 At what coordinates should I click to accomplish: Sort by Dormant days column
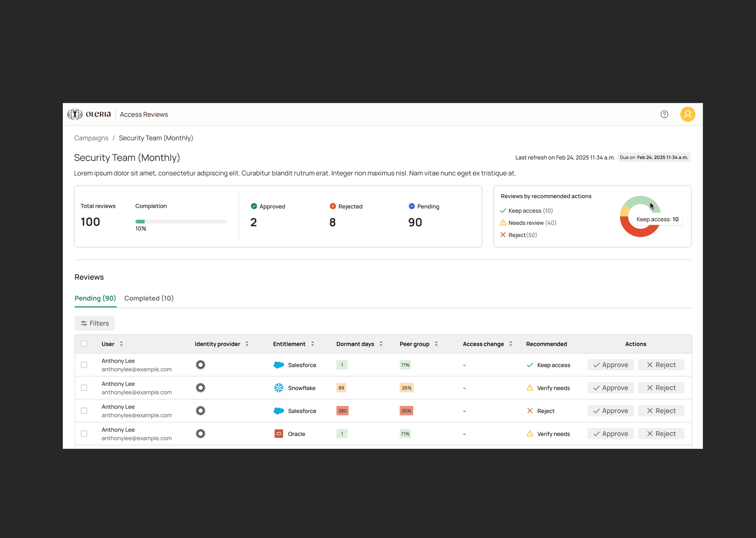click(381, 344)
